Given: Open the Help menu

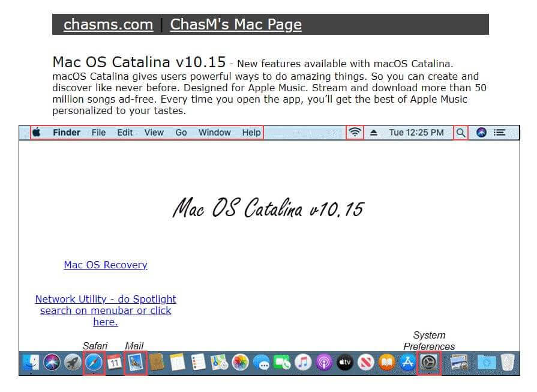Looking at the screenshot, I should [251, 132].
